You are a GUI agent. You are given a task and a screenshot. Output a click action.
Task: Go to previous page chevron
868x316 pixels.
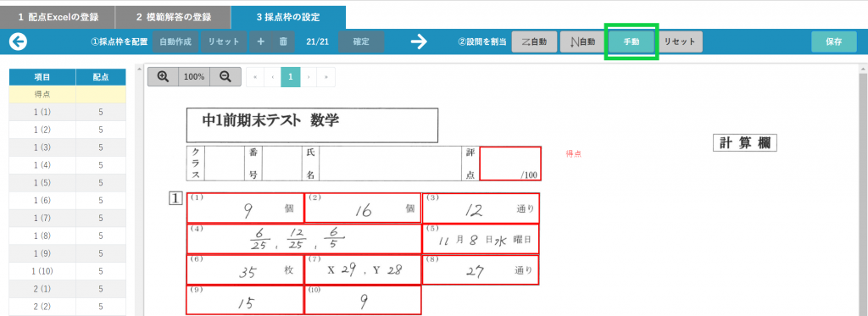click(272, 77)
